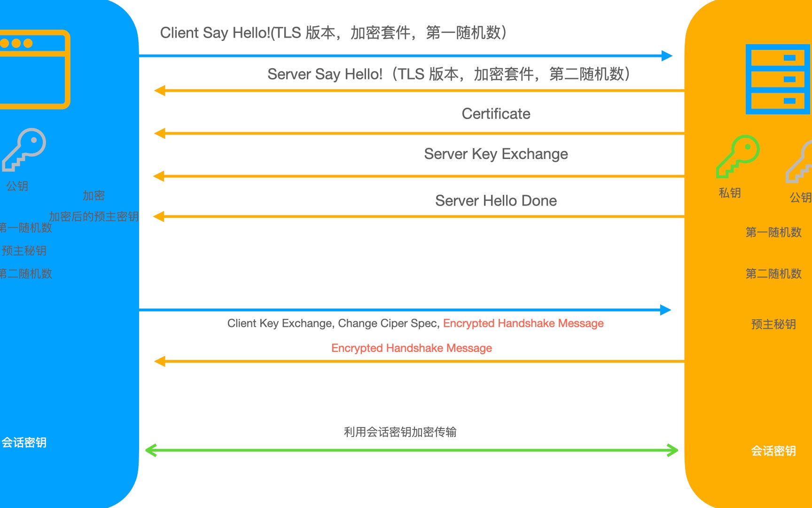Click '第二随机数' on the client panel
The width and height of the screenshot is (812, 508).
coord(26,274)
